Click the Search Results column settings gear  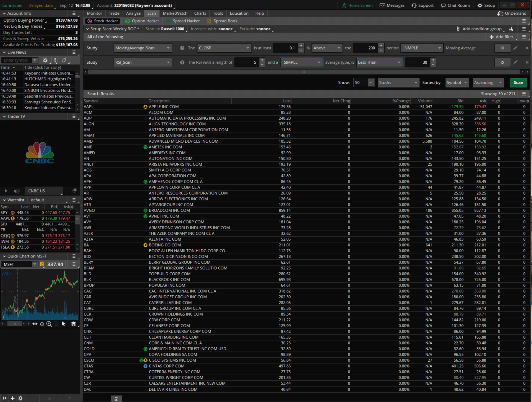[528, 101]
